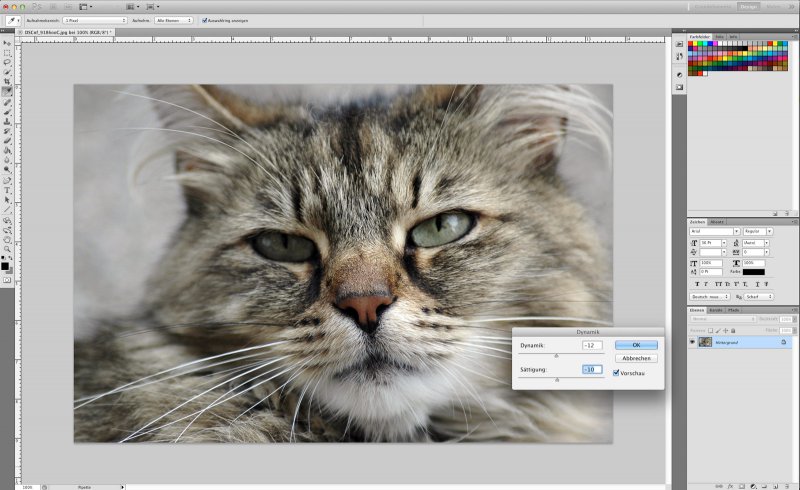
Task: Select the Design workspace button
Action: click(x=748, y=7)
